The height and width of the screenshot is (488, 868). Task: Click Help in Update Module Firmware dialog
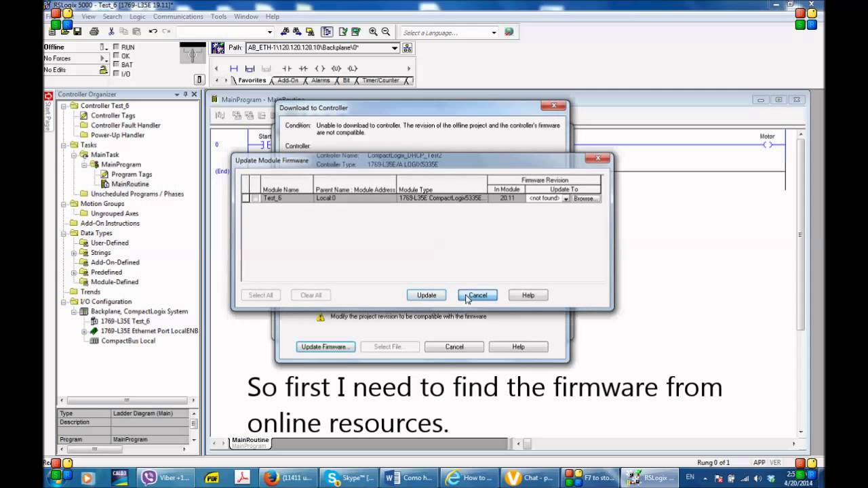(x=528, y=295)
